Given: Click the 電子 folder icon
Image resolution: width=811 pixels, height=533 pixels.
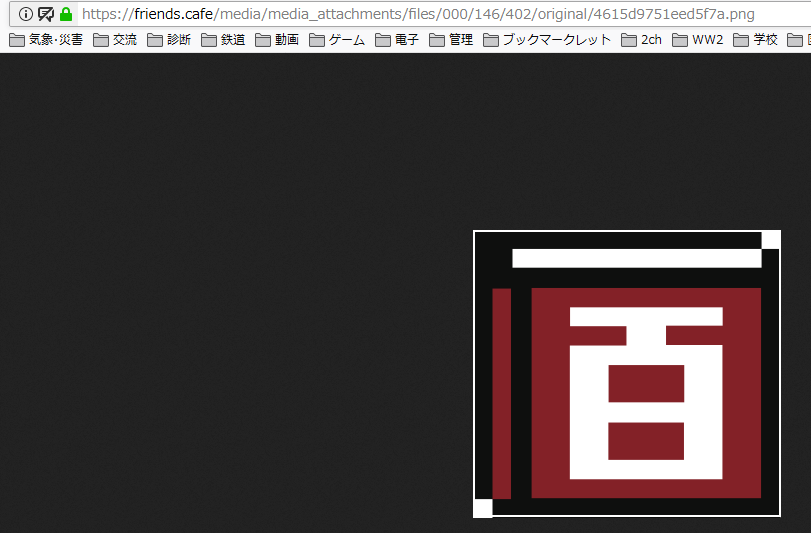Looking at the screenshot, I should [383, 40].
